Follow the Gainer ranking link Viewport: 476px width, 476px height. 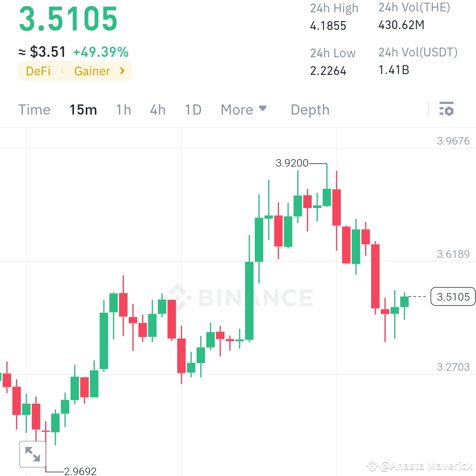[x=91, y=71]
